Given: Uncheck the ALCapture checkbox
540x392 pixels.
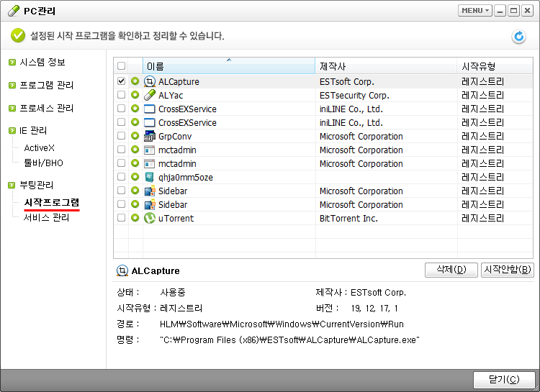Looking at the screenshot, I should tap(121, 81).
